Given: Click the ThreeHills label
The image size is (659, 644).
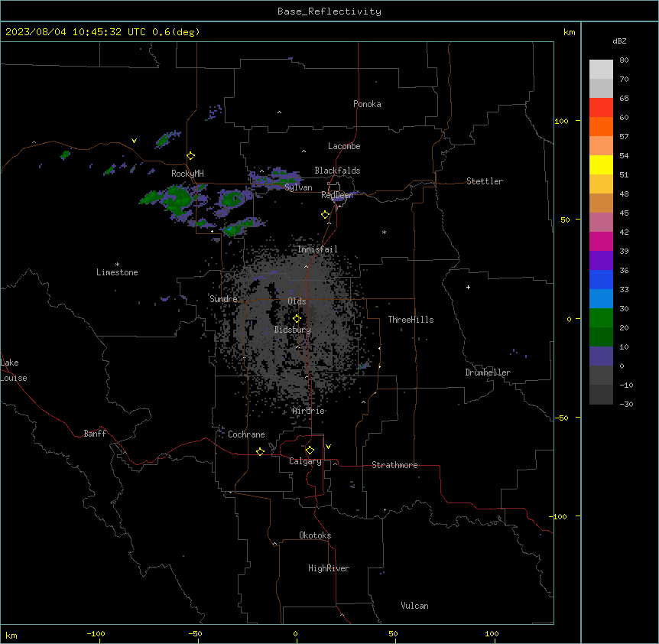Looking at the screenshot, I should click(x=411, y=320).
